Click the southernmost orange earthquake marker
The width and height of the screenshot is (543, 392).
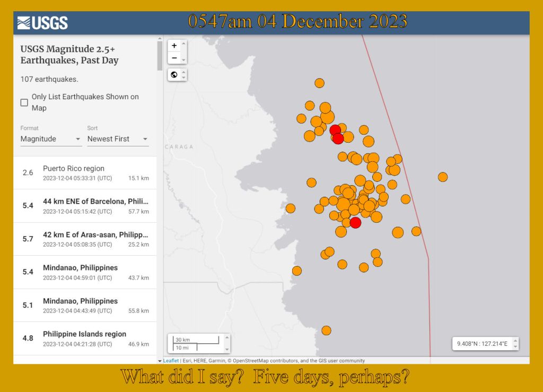(326, 330)
